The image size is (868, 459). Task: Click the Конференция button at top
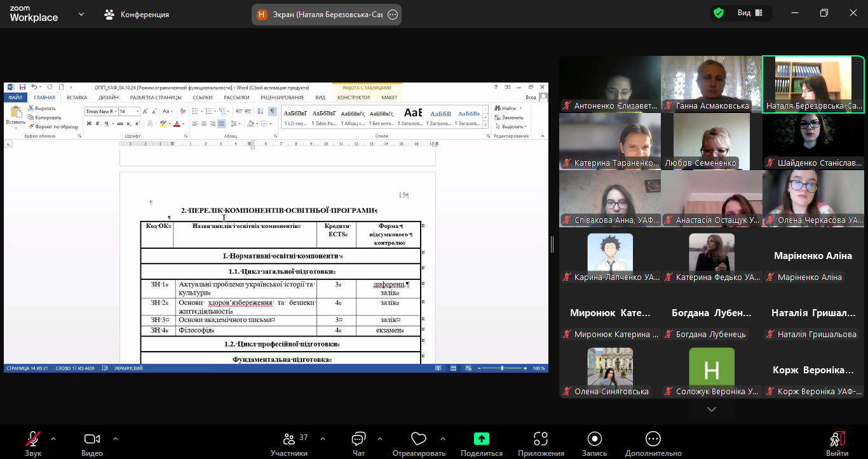138,14
